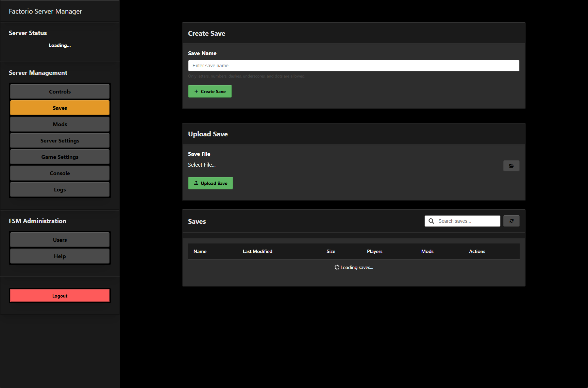Click the Name column header
Viewport: 588px width, 388px height.
200,251
